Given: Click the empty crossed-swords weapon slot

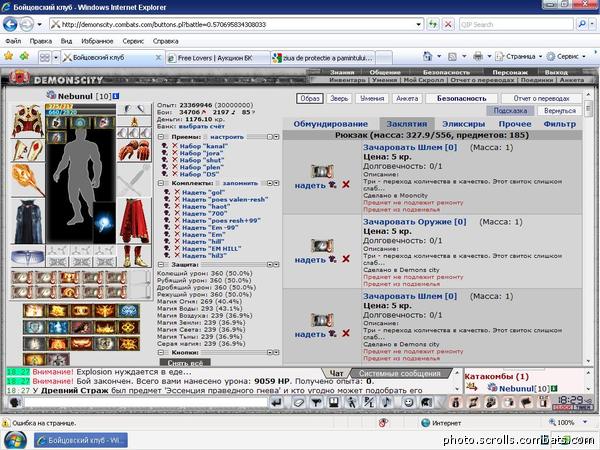Looking at the screenshot, I should (x=134, y=180).
